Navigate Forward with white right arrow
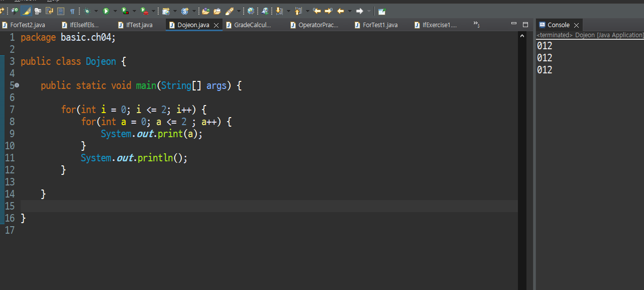 coord(359,11)
